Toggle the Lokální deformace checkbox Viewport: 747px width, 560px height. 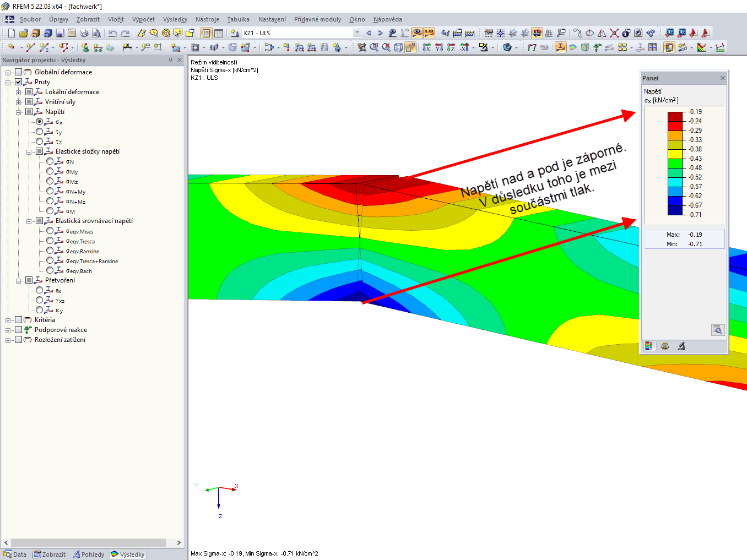pos(29,92)
